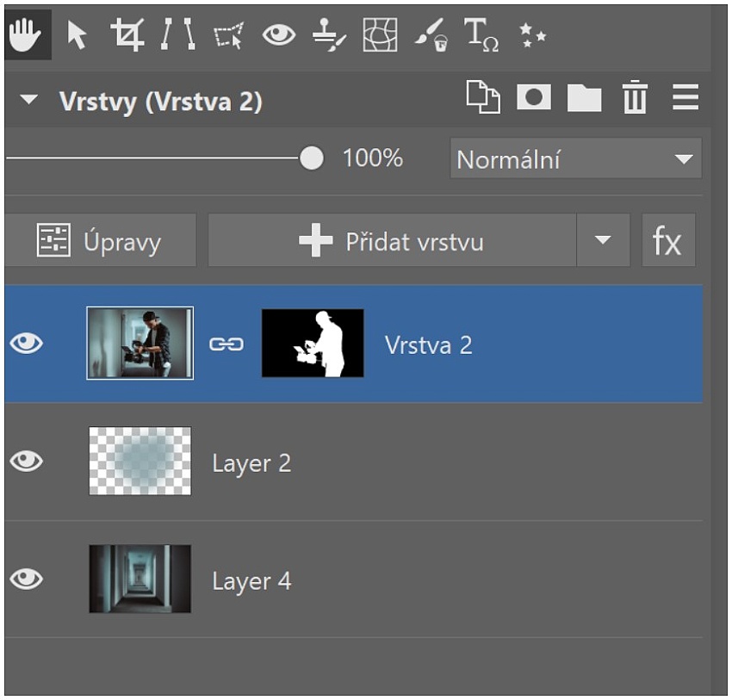Open layer effects with fx button

point(668,240)
